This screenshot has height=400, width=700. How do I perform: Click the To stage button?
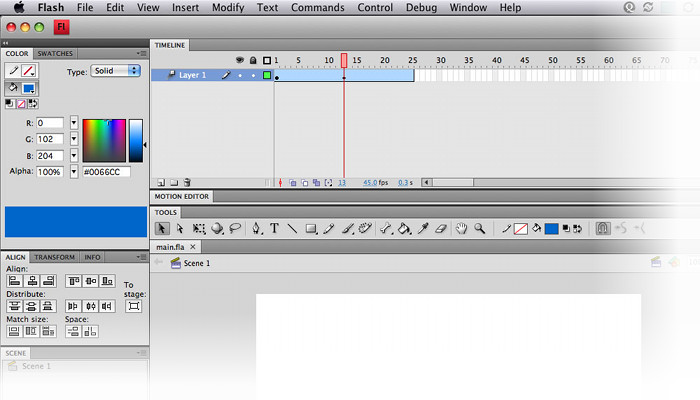133,306
